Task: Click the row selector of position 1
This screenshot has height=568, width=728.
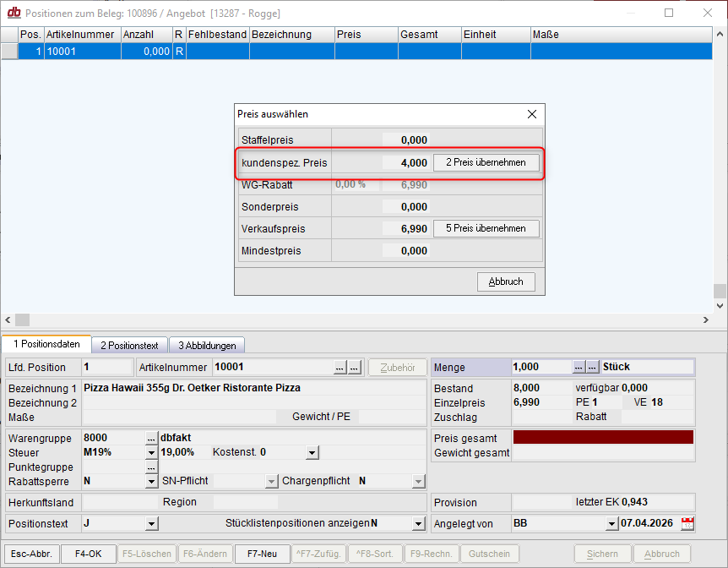Action: pyautogui.click(x=9, y=51)
